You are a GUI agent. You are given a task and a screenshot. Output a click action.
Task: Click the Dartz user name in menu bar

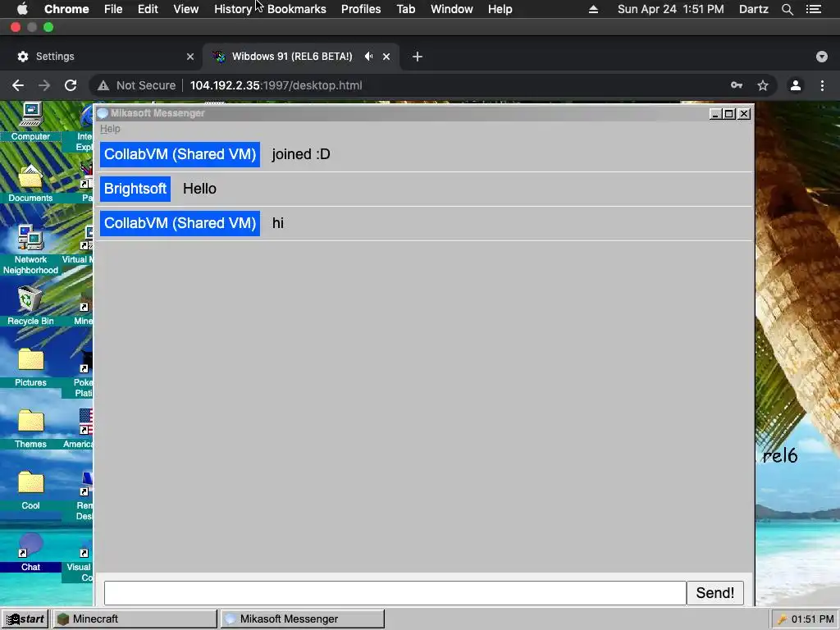[x=753, y=9]
